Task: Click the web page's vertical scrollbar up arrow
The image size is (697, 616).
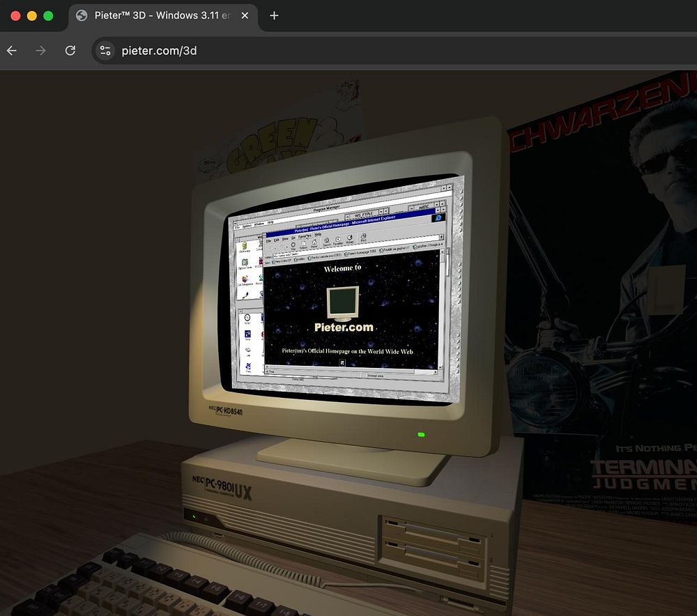Action: pyautogui.click(x=443, y=252)
